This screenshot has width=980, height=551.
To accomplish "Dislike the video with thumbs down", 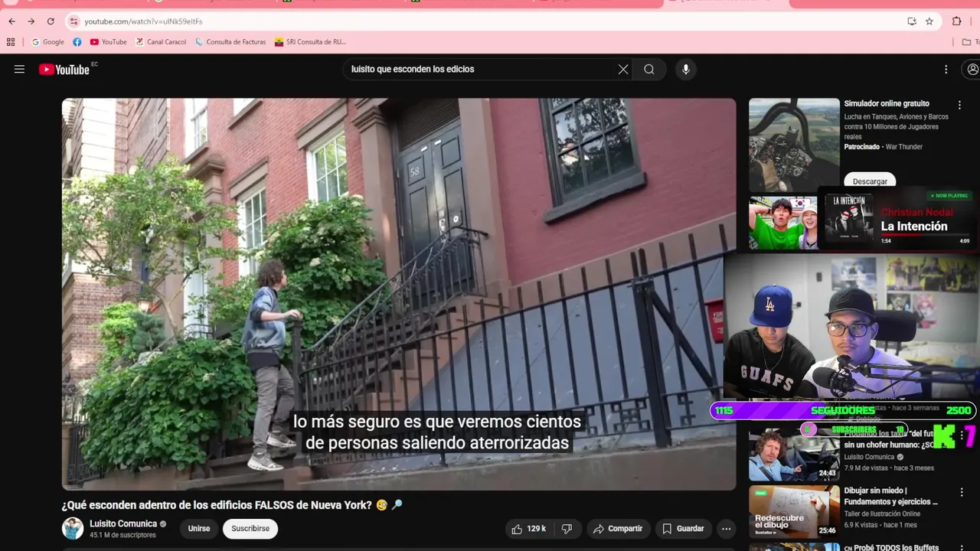I will tap(567, 529).
